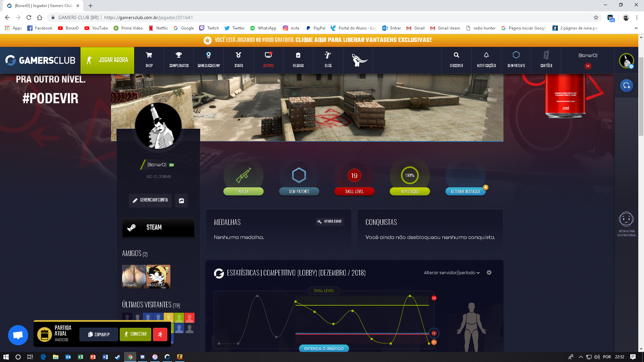644x362 pixels.
Task: Expand Alterar servidor/período dropdown
Action: pos(451,273)
